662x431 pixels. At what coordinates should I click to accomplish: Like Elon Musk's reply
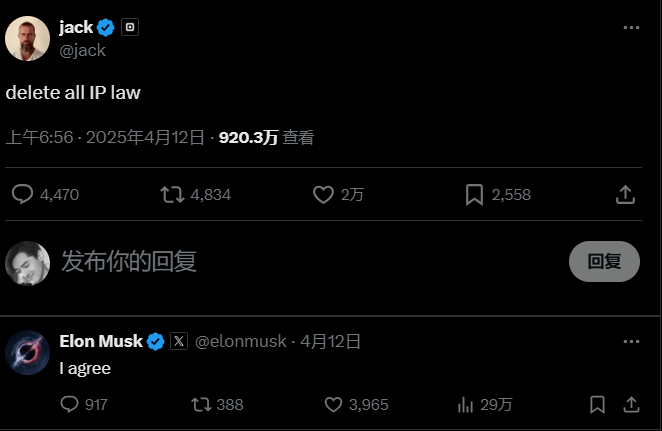click(334, 404)
